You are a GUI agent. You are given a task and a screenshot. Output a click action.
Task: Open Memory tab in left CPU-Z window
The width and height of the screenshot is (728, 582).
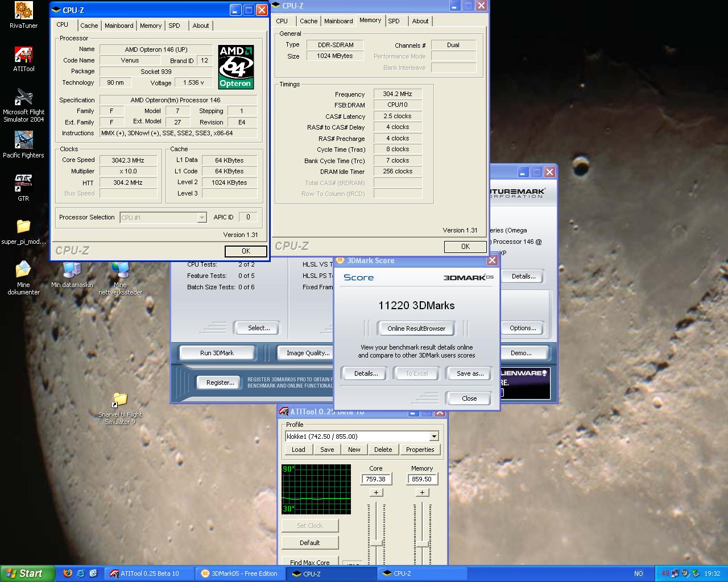tap(151, 26)
